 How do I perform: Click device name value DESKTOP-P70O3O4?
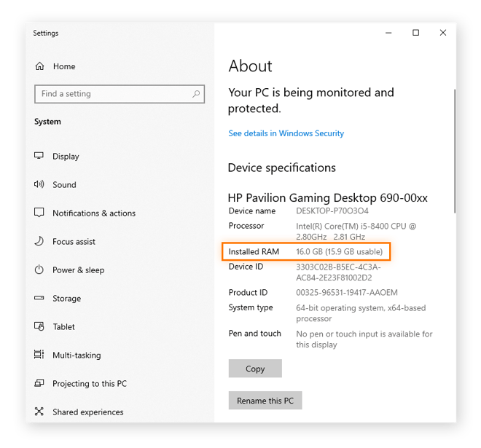[332, 211]
